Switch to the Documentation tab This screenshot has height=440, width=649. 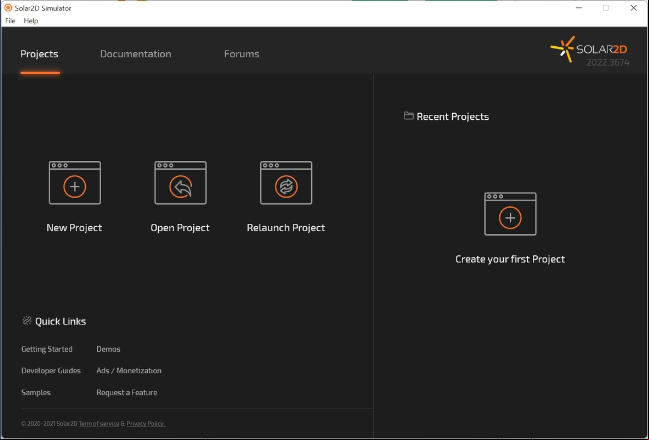point(136,54)
